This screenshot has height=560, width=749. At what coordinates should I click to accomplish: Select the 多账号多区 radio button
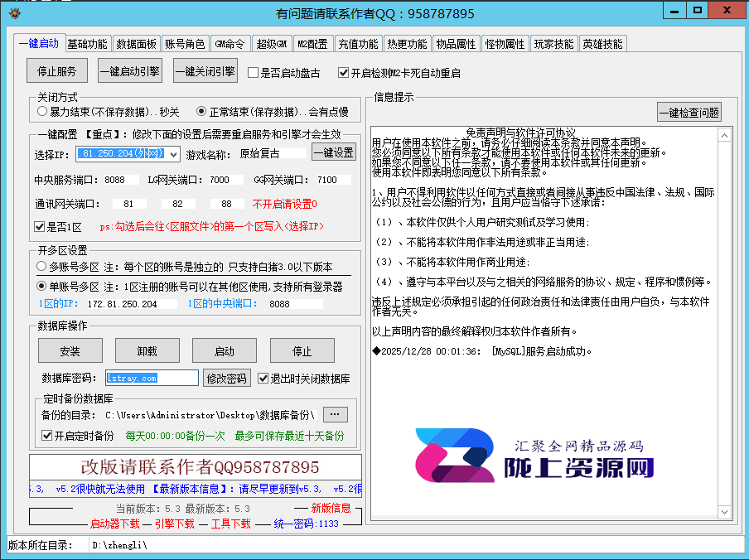(42, 267)
